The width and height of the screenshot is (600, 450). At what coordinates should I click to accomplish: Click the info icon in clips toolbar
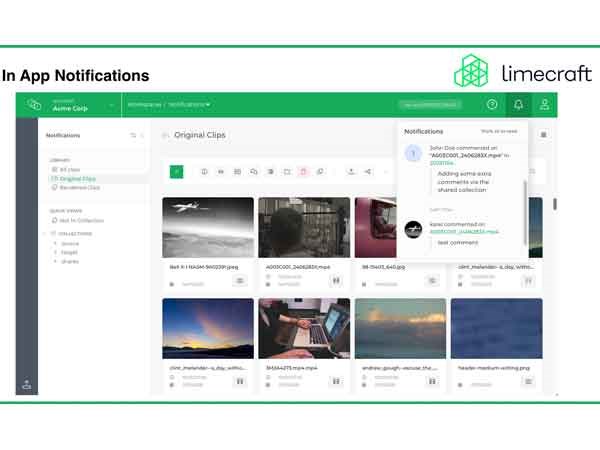[x=204, y=172]
